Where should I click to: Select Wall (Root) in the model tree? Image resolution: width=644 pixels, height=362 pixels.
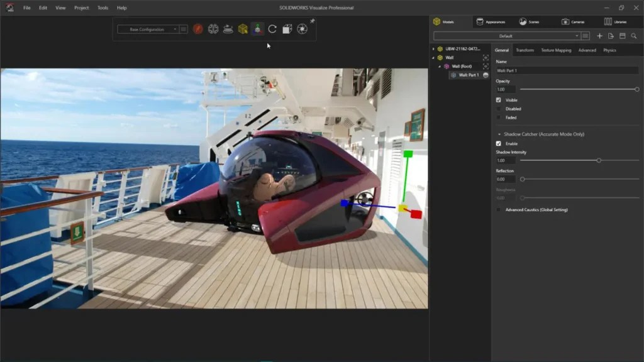[x=462, y=66]
